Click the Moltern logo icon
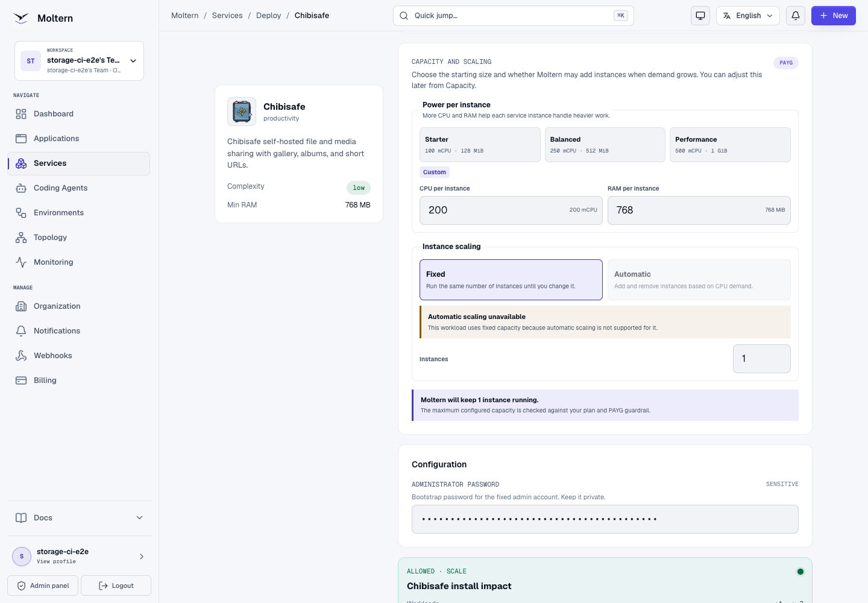868x603 pixels. (x=21, y=18)
